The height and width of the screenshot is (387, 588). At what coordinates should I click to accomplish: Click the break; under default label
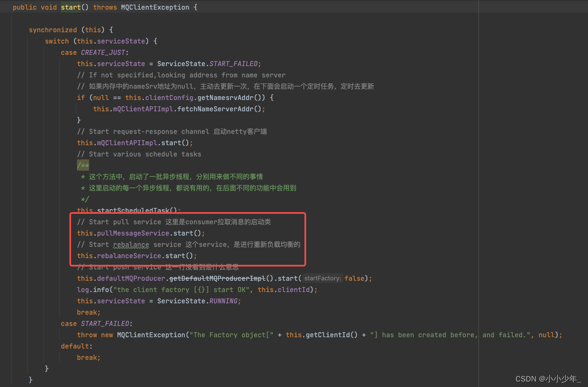(x=89, y=357)
